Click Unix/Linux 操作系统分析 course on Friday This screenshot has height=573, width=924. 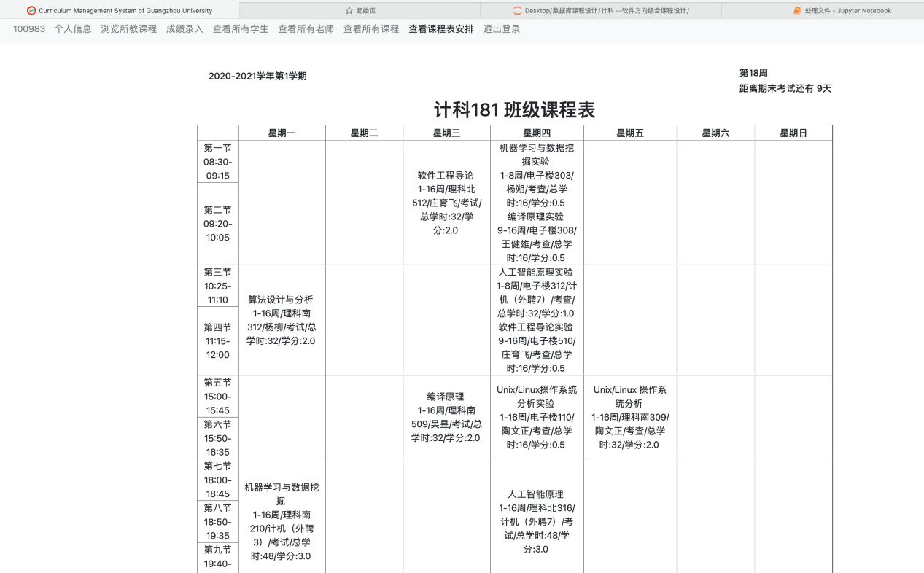click(x=630, y=417)
